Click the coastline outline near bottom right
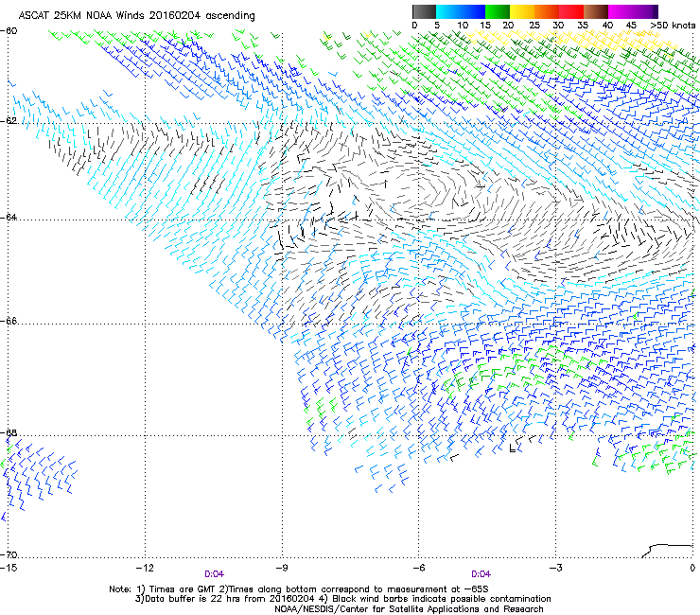 pyautogui.click(x=667, y=551)
